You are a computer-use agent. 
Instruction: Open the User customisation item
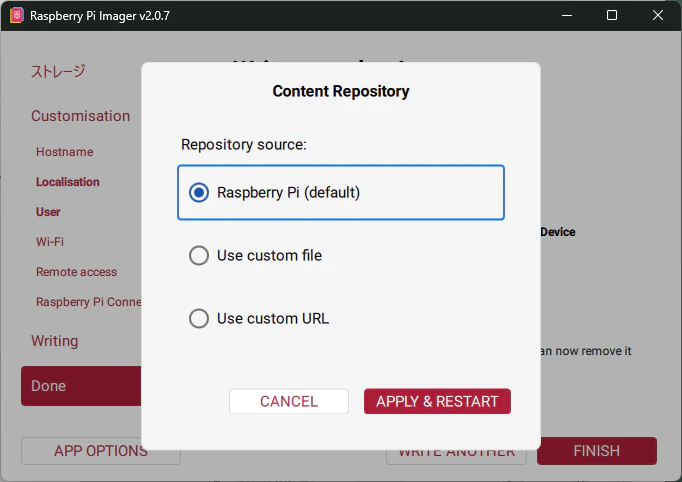pos(48,212)
